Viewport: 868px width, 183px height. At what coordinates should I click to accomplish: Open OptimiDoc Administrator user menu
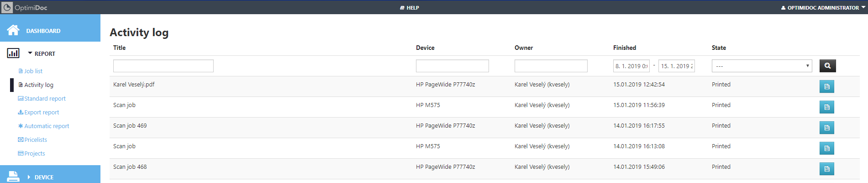point(823,8)
